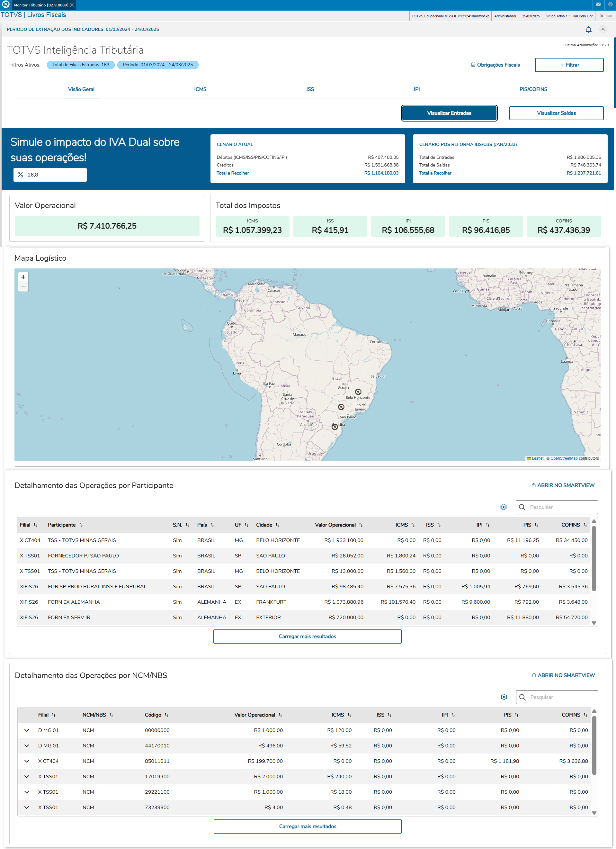Switch to the Visão Geral tab
The height and width of the screenshot is (849, 616).
[81, 89]
